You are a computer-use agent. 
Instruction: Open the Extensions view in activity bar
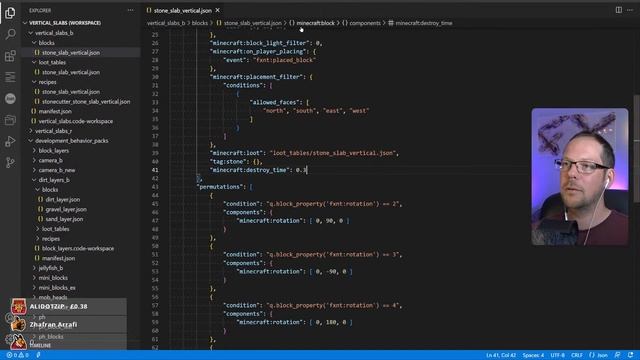pos(10,56)
